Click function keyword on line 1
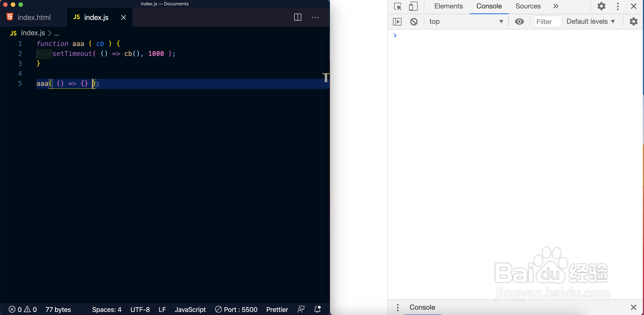The image size is (644, 315). point(52,44)
